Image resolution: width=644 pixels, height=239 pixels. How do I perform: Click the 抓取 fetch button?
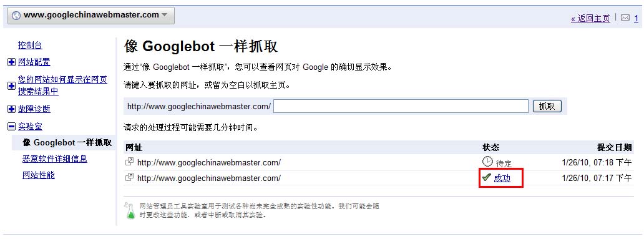(x=547, y=106)
